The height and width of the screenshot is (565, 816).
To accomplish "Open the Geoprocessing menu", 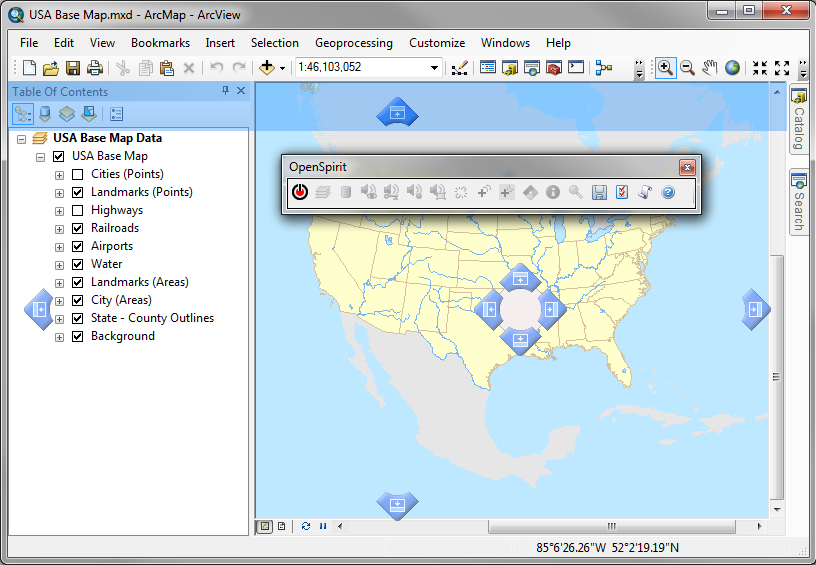I will 354,43.
